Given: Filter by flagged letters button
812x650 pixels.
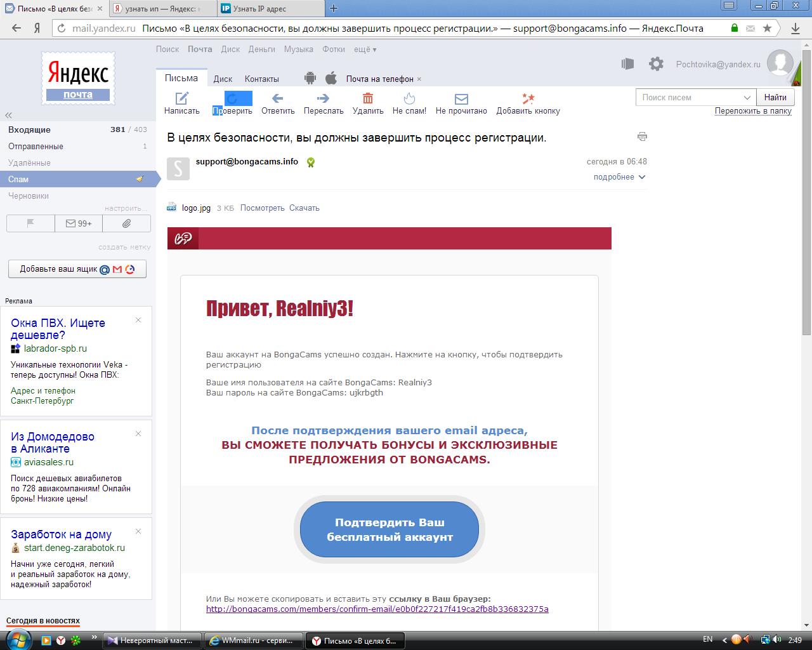Looking at the screenshot, I should [x=30, y=223].
